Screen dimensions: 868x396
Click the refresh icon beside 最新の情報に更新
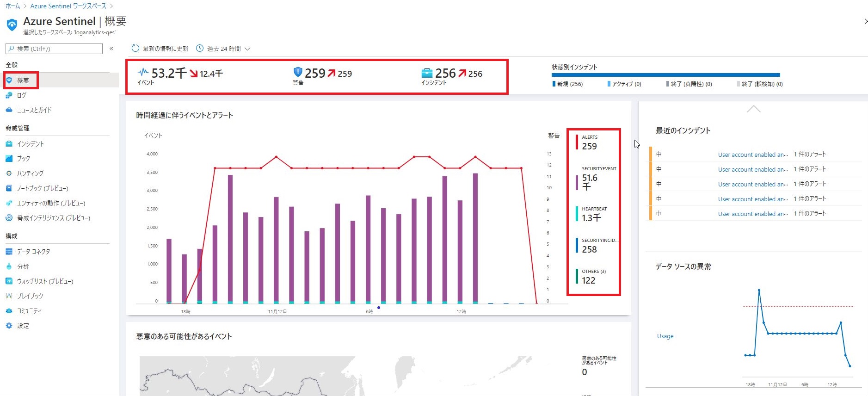coord(135,49)
